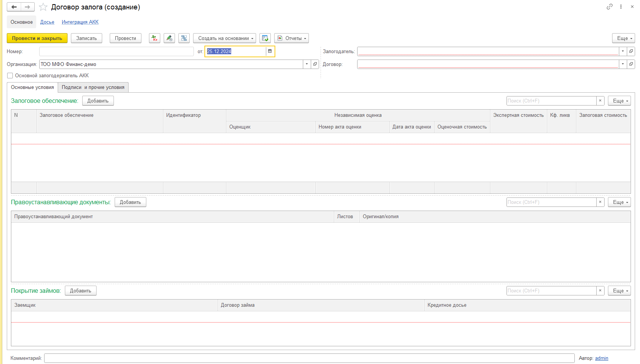640x364 pixels.
Task: Click the Кф. ликв column header
Action: [562, 121]
